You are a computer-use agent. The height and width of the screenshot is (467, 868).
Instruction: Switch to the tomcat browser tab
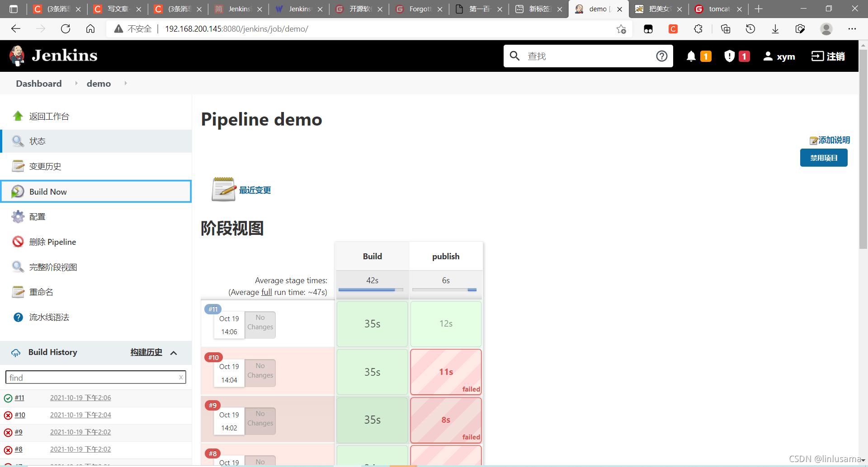pyautogui.click(x=718, y=9)
